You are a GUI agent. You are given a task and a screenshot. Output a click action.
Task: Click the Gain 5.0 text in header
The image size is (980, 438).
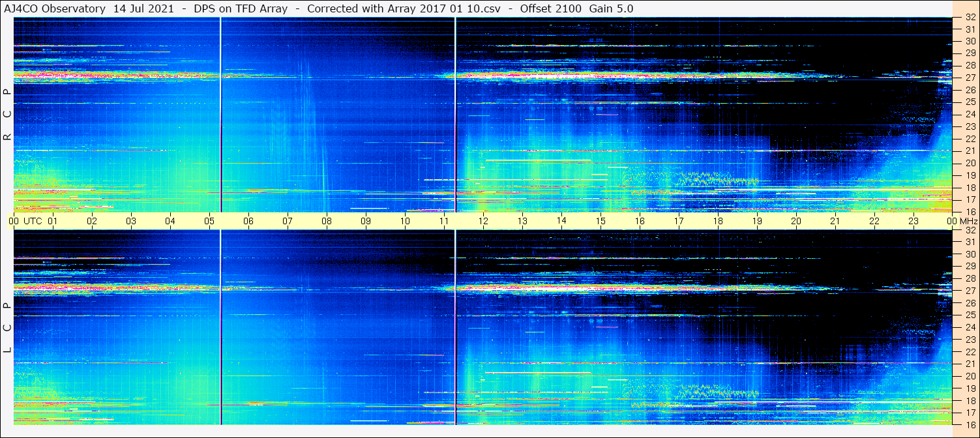[611, 8]
